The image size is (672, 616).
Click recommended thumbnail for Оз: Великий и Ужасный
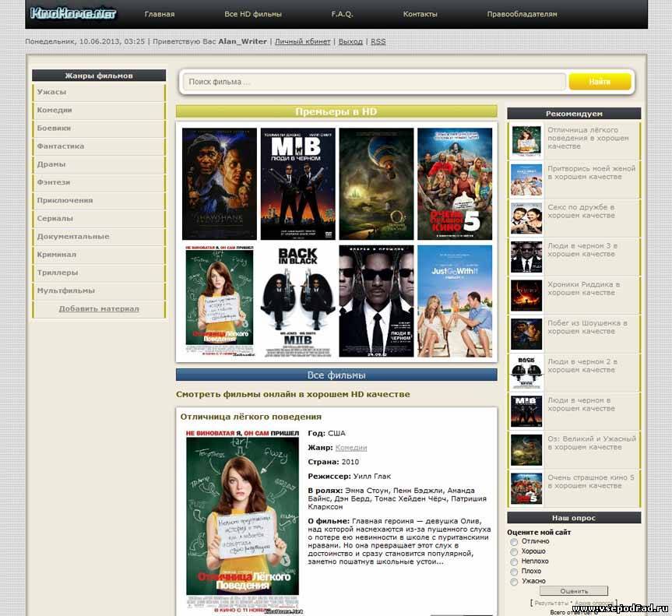coord(526,449)
